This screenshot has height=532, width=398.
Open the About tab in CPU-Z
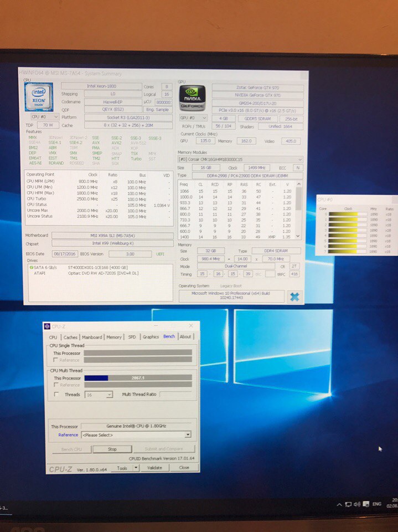click(185, 336)
